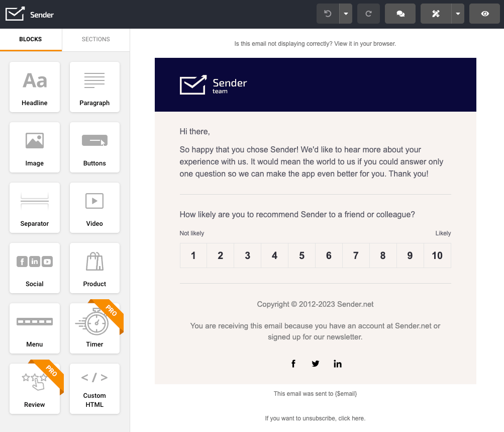Open the design tools button
The height and width of the screenshot is (432, 504).
[x=436, y=14]
